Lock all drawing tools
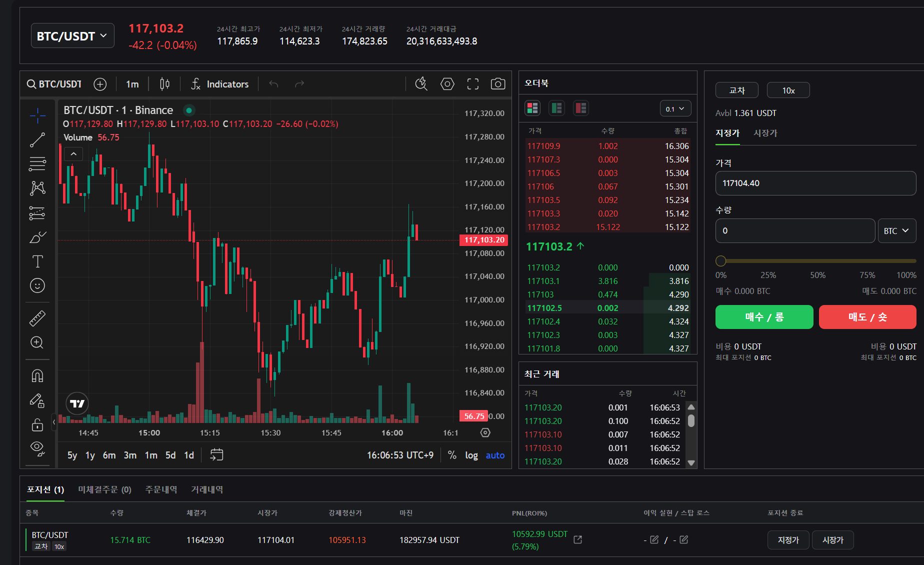924x565 pixels. pos(37,424)
